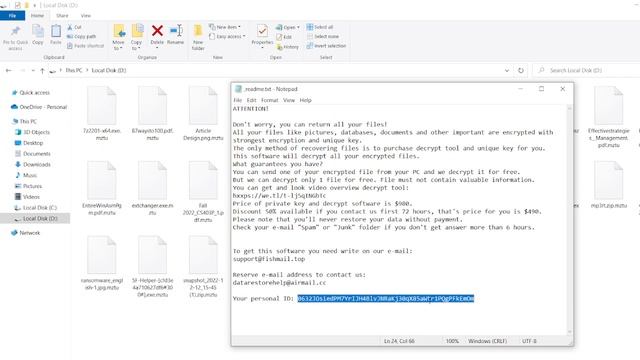Click Copy path in ribbon
The height and width of the screenshot is (360, 640).
pos(81,36)
